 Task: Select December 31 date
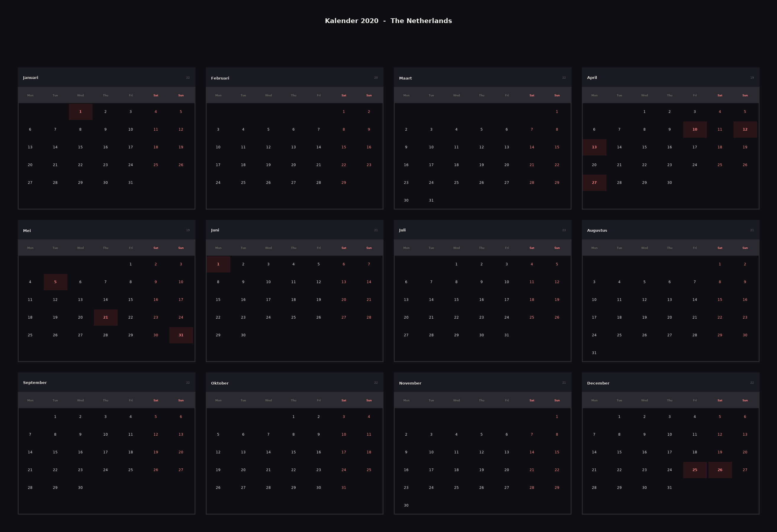click(669, 488)
